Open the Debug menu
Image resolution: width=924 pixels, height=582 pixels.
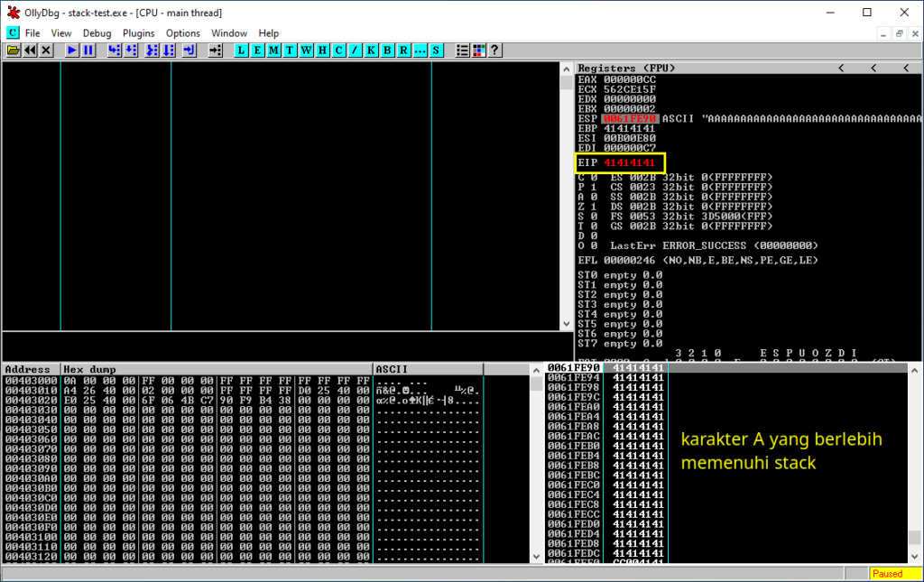(x=96, y=32)
